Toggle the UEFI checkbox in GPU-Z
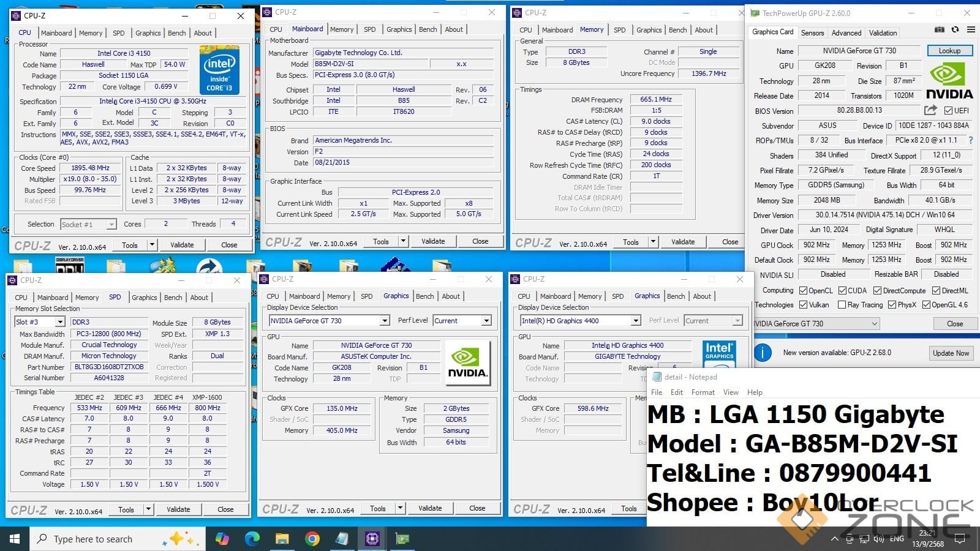The height and width of the screenshot is (551, 980). (948, 111)
